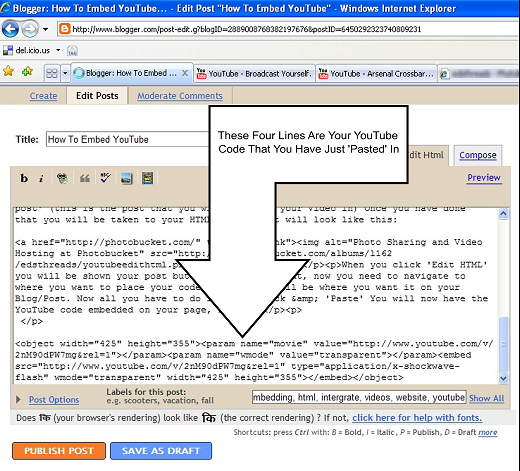Open the Post Options link
This screenshot has width=520, height=471.
tap(54, 399)
